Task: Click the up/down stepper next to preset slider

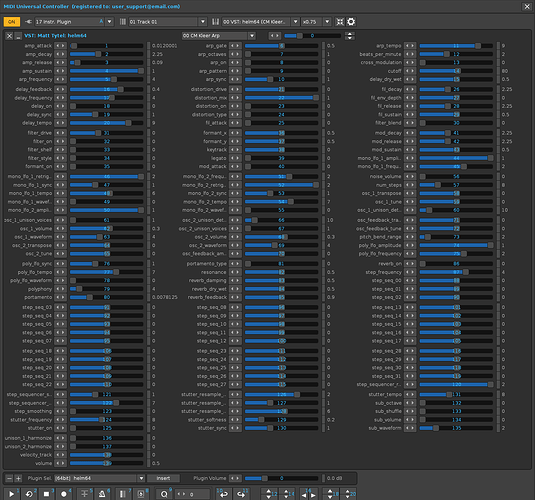Action: point(350,35)
